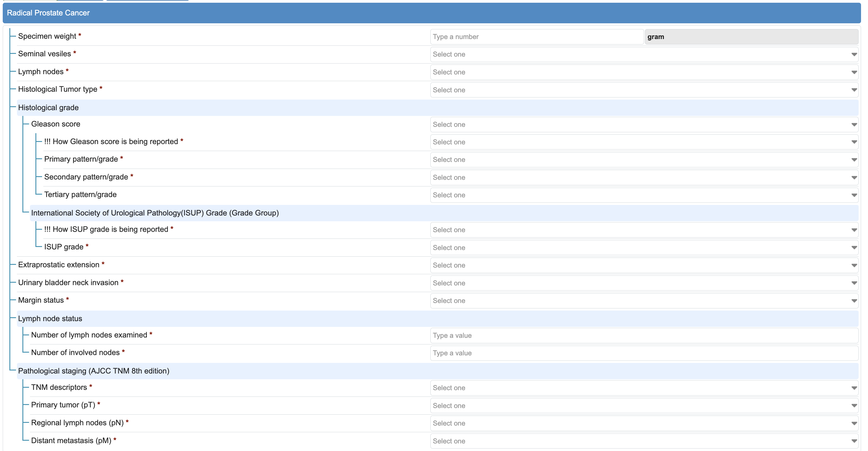Image resolution: width=868 pixels, height=451 pixels.
Task: Open the Margin status dropdown
Action: pos(644,300)
